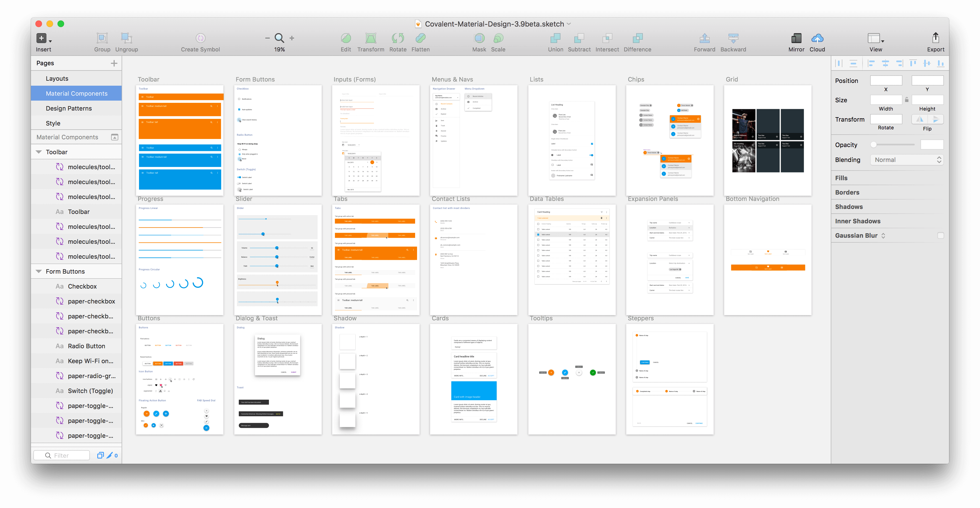Select the Create Symbol tool
The width and height of the screenshot is (980, 508).
coord(200,41)
